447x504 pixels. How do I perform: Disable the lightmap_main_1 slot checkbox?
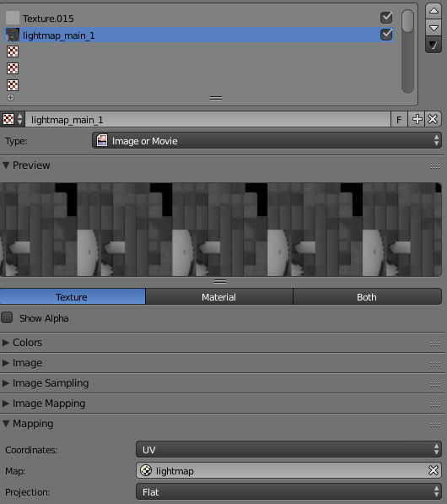tap(386, 35)
